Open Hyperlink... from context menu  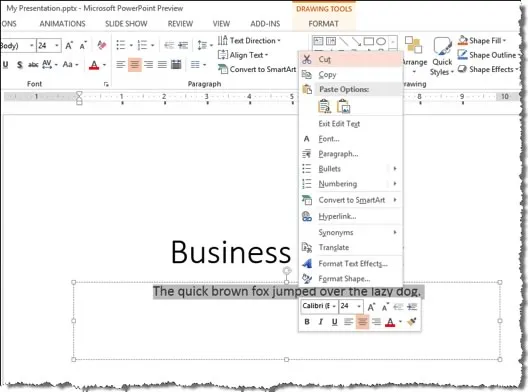click(351, 216)
